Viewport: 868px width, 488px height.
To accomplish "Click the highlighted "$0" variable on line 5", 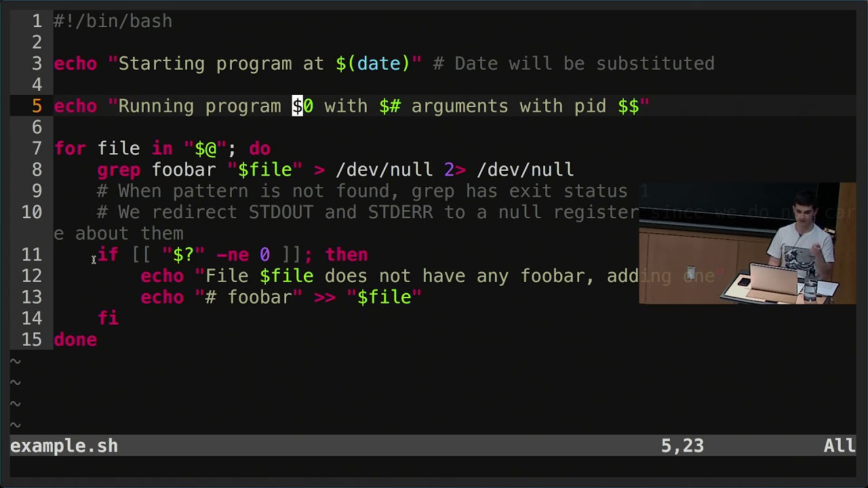I will (x=302, y=106).
